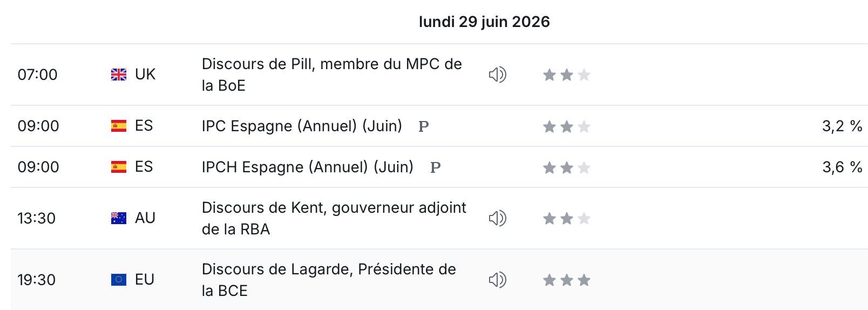
Task: Click the UK flag icon
Action: [119, 75]
